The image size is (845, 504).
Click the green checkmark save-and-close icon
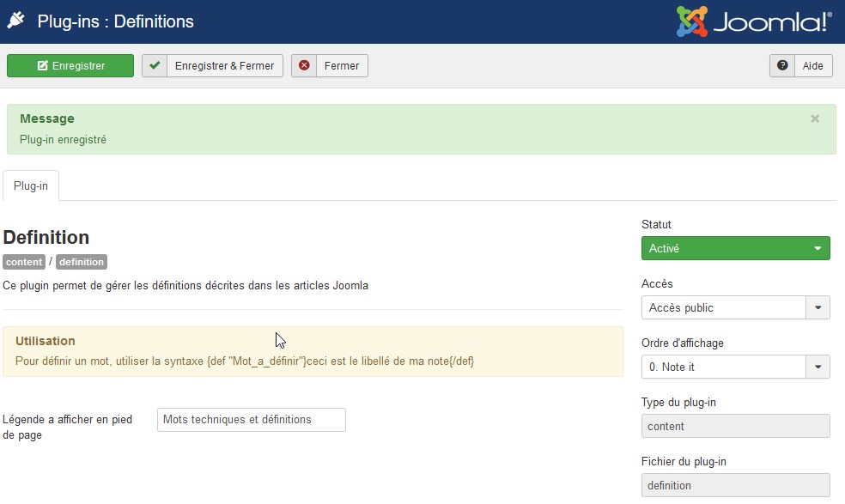[x=155, y=66]
